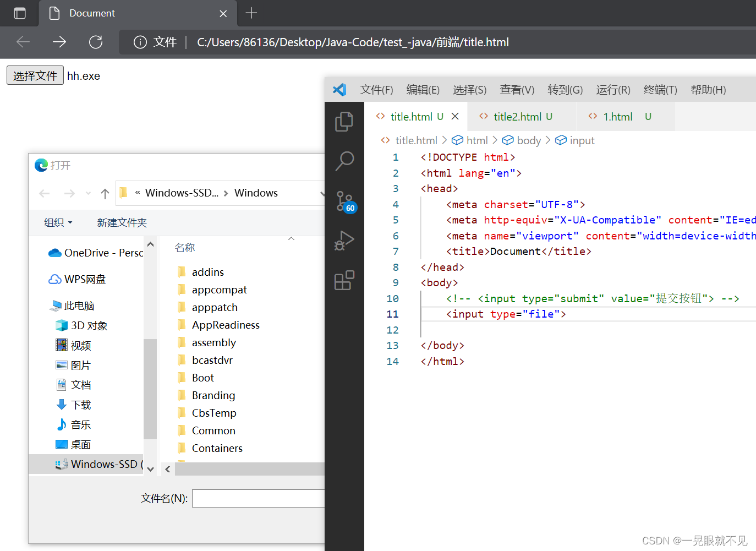Open the VS Code Search icon
This screenshot has height=551, width=756.
coord(344,161)
